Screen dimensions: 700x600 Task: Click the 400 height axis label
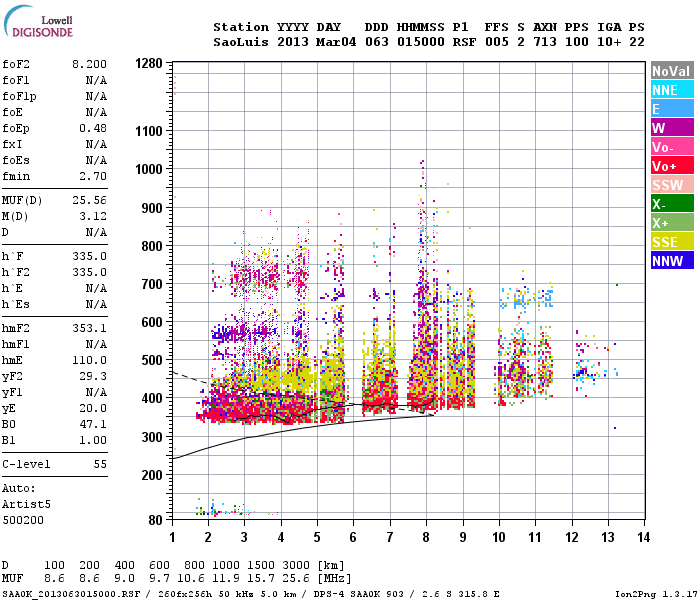[x=152, y=398]
